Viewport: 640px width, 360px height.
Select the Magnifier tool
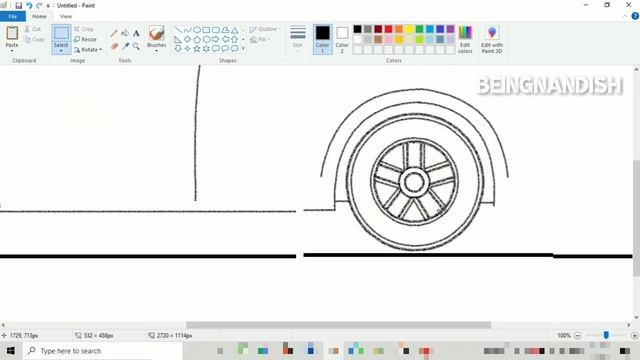pos(136,46)
